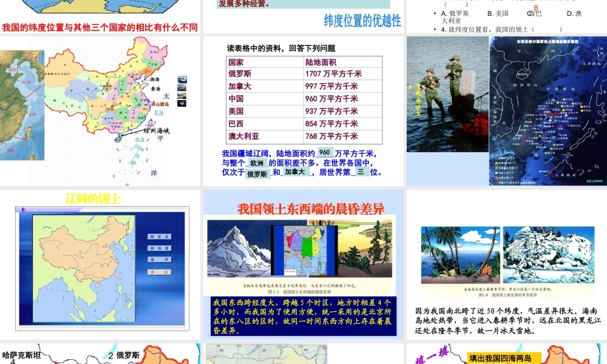Click the caption 图1.5 我国领土东西端的晨昏差异
Screen dimensions: 607x364
click(x=299, y=292)
